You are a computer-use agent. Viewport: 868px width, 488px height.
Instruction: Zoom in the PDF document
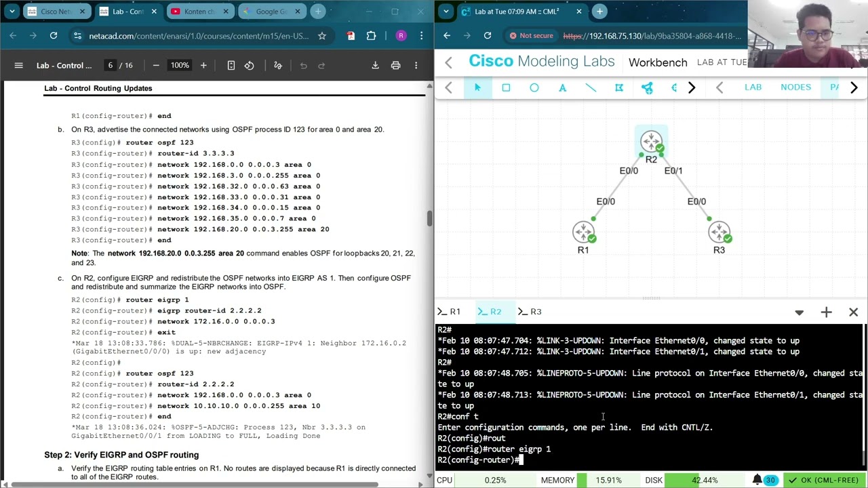coord(203,65)
